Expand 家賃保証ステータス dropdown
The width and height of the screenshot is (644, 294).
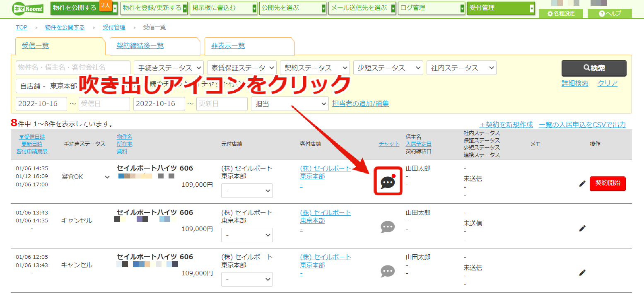coord(241,67)
